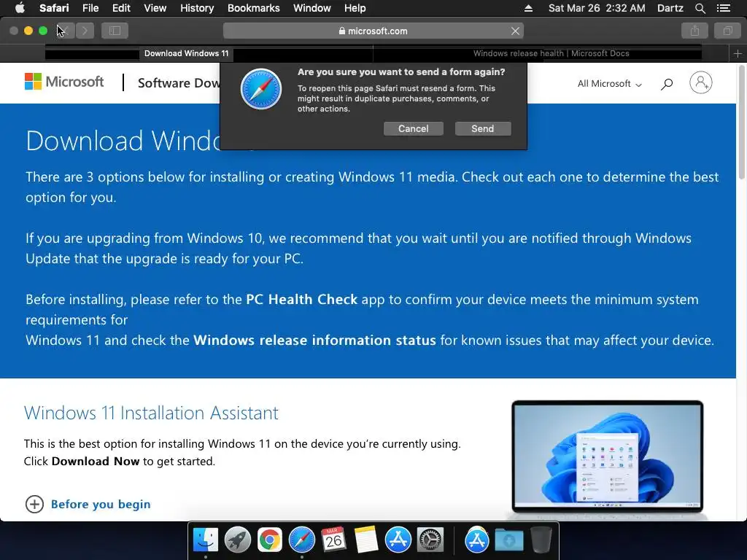Image resolution: width=747 pixels, height=560 pixels.
Task: Click the Microsoft logo
Action: click(64, 82)
